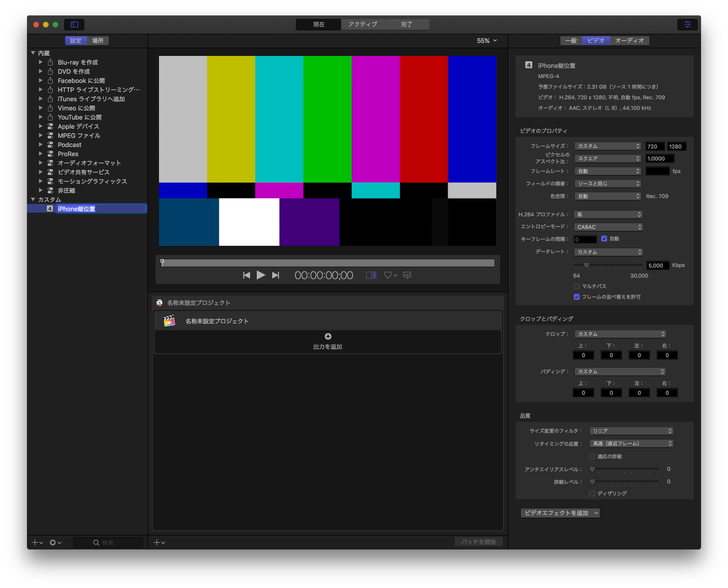The height and width of the screenshot is (588, 728).
Task: Adjust the data rate slider
Action: tap(586, 266)
